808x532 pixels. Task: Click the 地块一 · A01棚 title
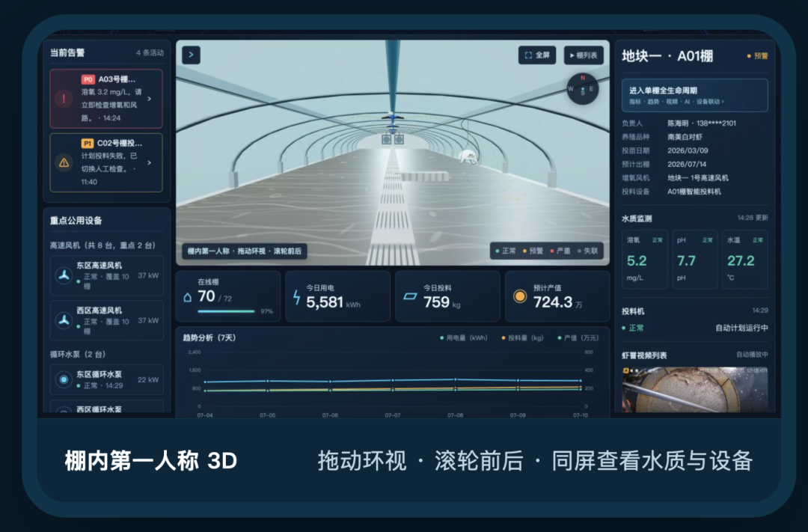[x=667, y=55]
